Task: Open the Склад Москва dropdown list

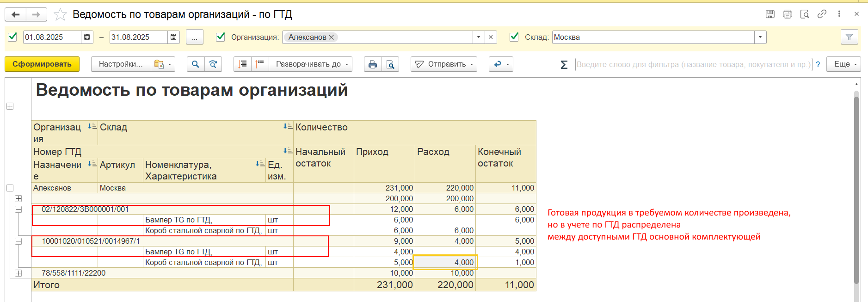Action: [760, 37]
